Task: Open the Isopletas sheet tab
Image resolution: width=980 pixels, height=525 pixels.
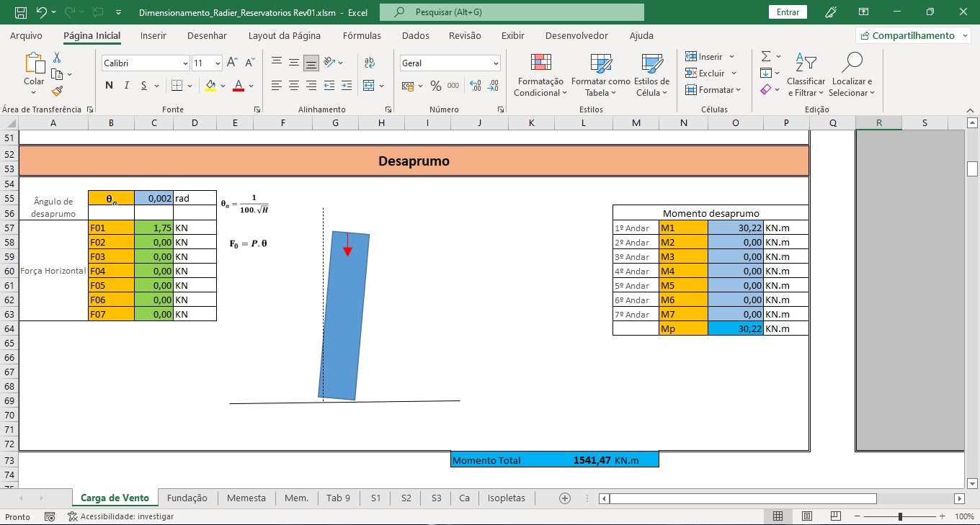Action: 507,498
